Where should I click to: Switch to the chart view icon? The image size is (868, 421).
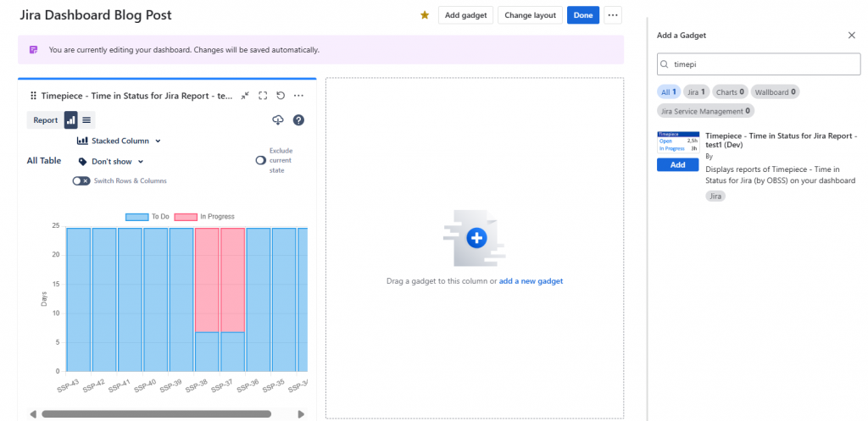coord(71,120)
